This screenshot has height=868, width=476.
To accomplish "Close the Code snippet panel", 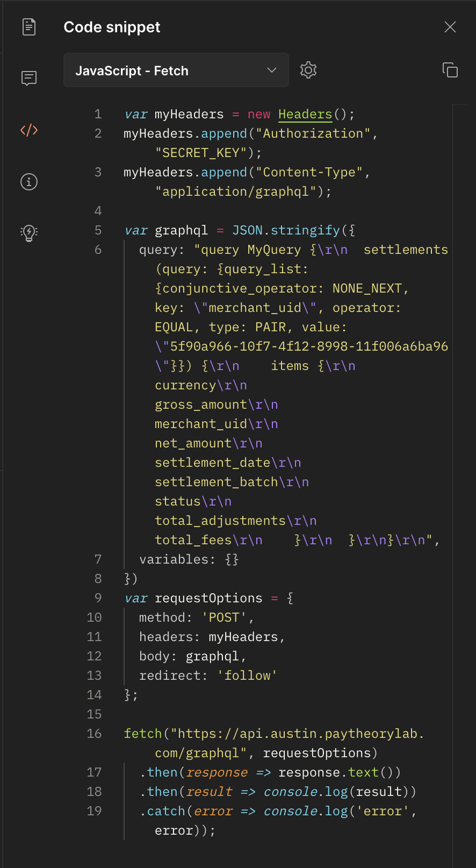I will [450, 27].
